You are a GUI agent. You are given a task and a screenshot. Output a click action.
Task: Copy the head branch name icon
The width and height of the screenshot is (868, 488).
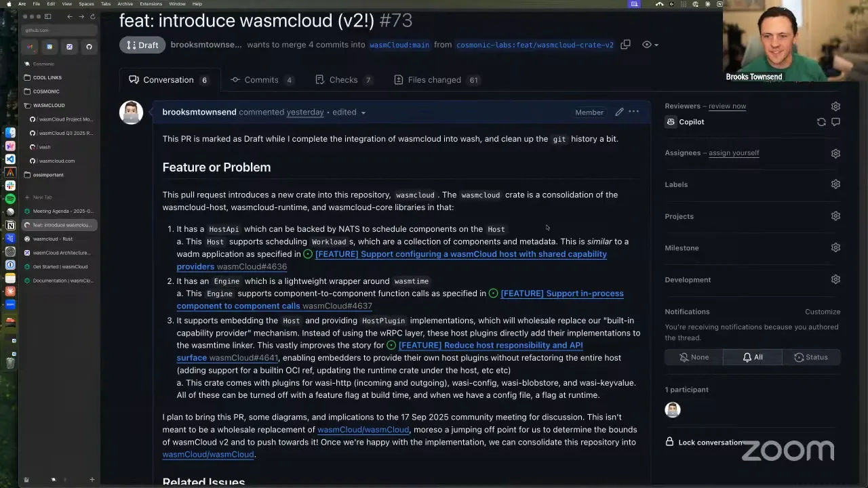pos(625,45)
